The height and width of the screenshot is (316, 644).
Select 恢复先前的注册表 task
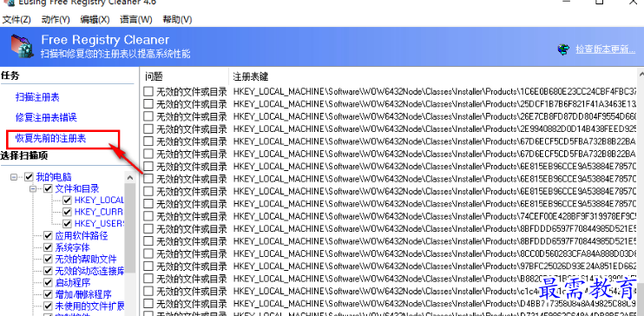50,139
